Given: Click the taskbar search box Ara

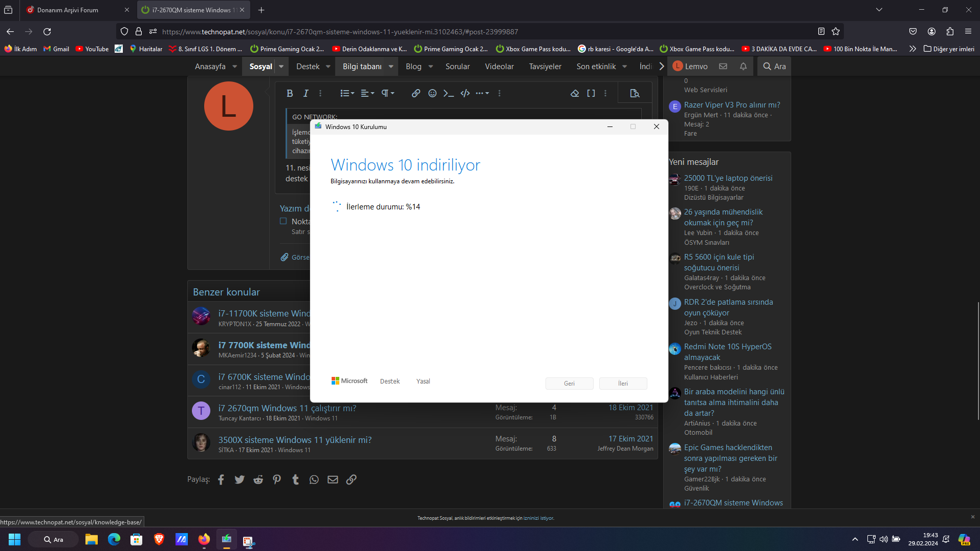Looking at the screenshot, I should point(53,539).
